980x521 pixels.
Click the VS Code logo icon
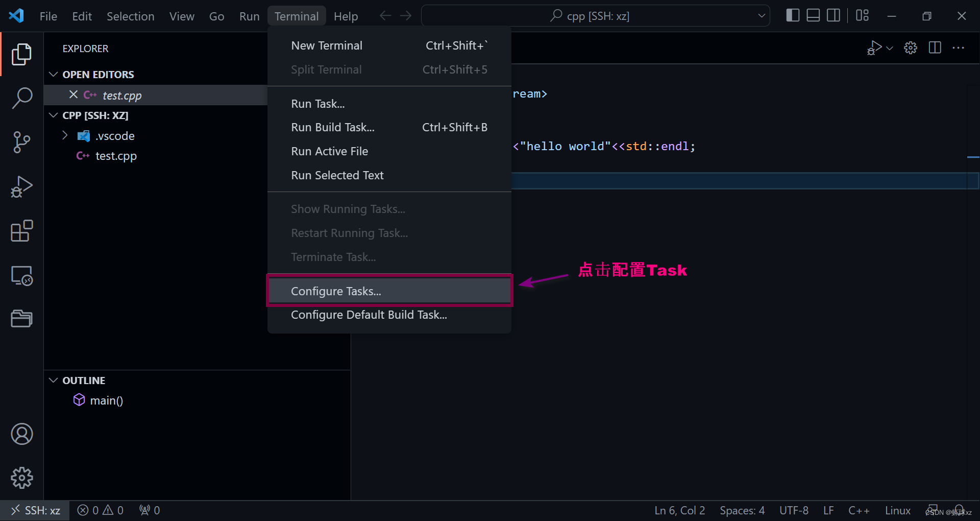click(x=16, y=16)
